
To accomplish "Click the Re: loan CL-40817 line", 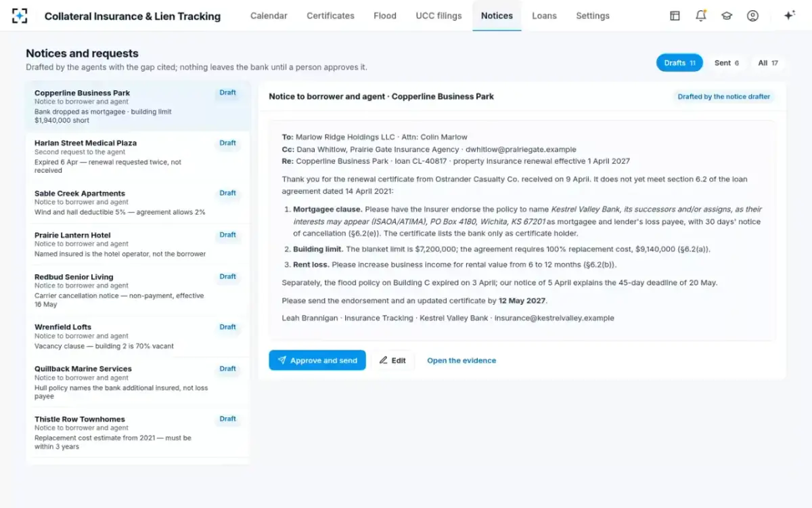I will [456, 161].
